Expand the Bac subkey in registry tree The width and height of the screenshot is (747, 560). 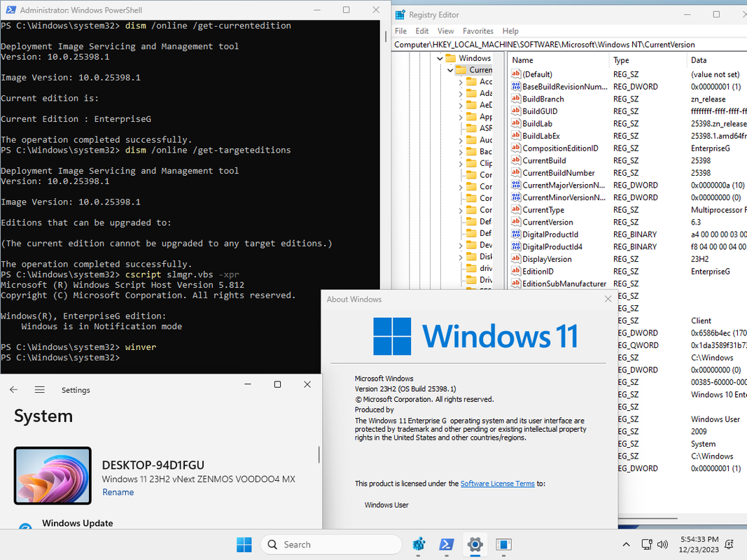pyautogui.click(x=460, y=152)
